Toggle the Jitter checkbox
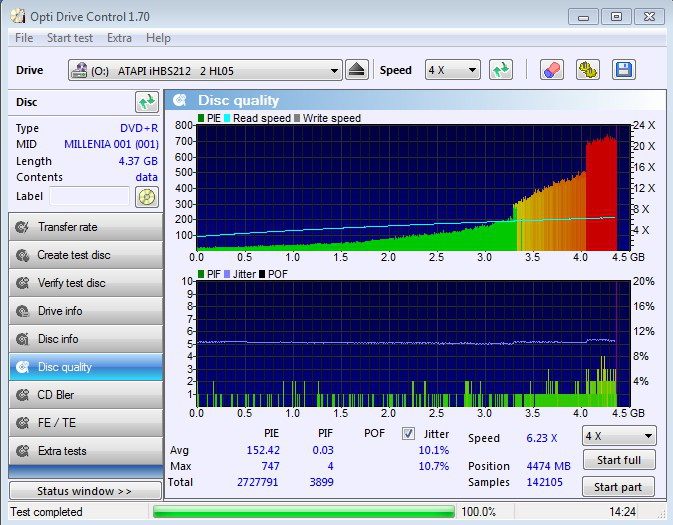 tap(408, 434)
